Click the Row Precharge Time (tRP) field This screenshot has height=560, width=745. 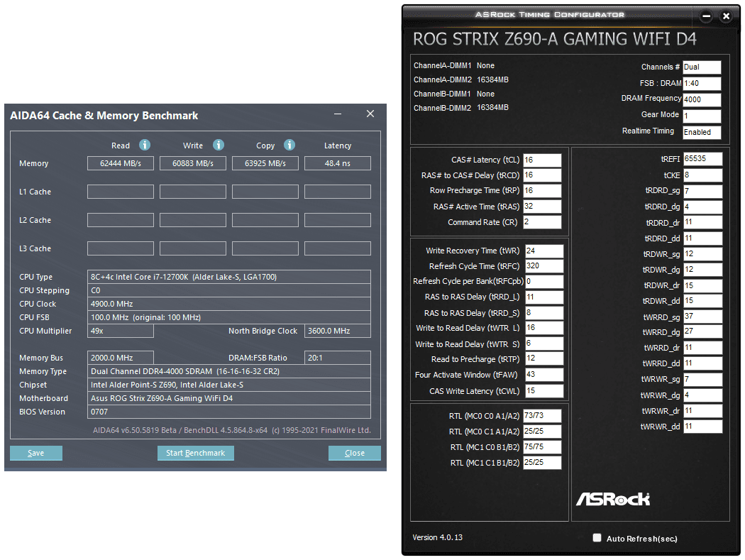[x=542, y=190]
